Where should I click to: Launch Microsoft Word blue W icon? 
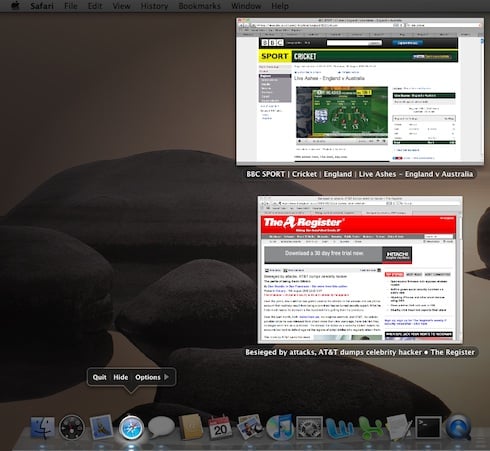(x=339, y=427)
